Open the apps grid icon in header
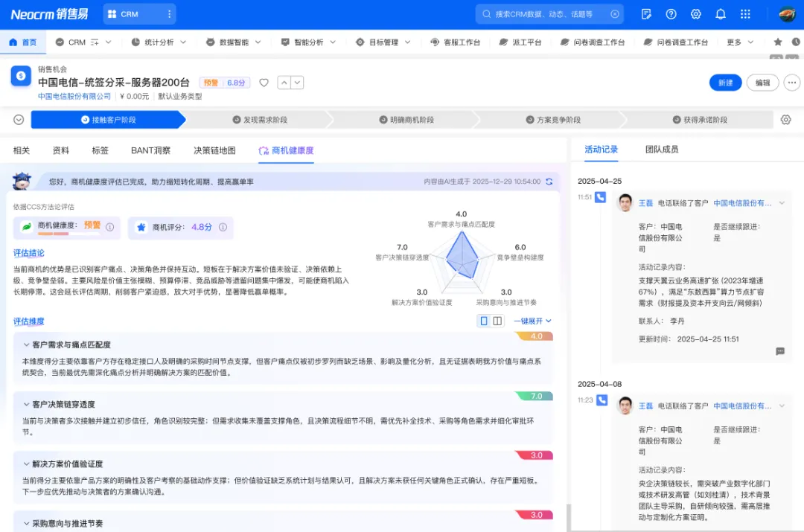The height and width of the screenshot is (532, 804). [x=745, y=14]
